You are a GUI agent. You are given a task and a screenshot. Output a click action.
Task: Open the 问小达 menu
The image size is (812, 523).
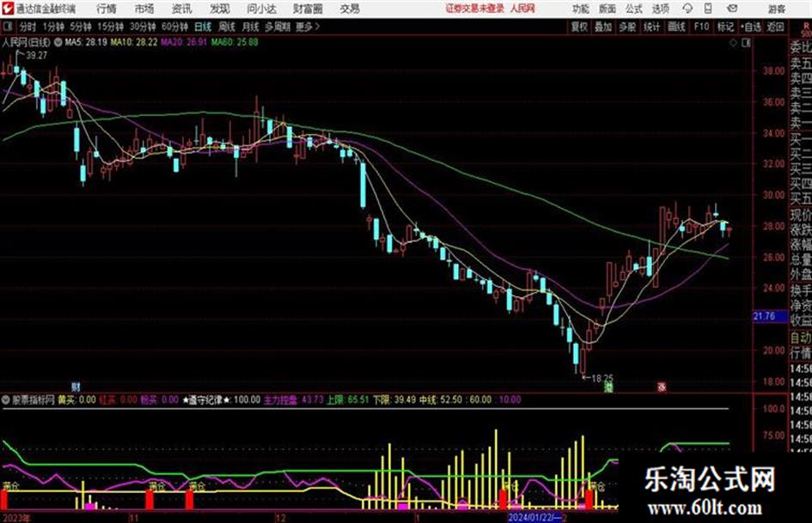[x=261, y=9]
